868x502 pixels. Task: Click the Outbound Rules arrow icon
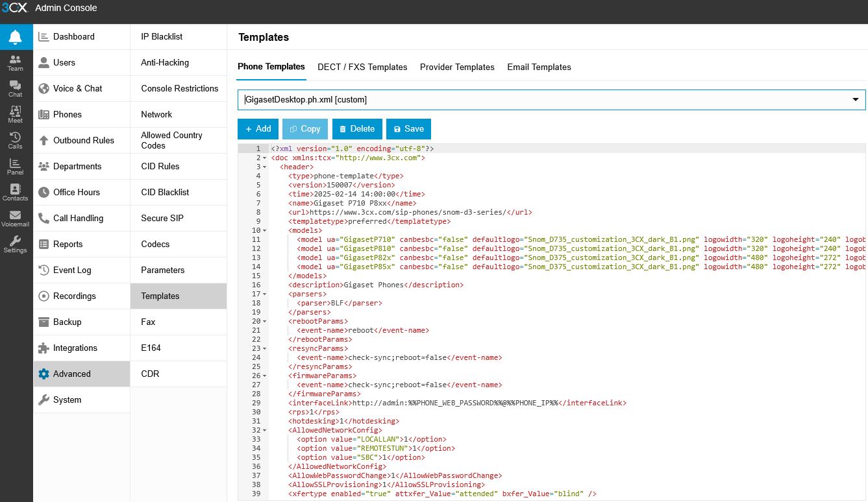43,141
